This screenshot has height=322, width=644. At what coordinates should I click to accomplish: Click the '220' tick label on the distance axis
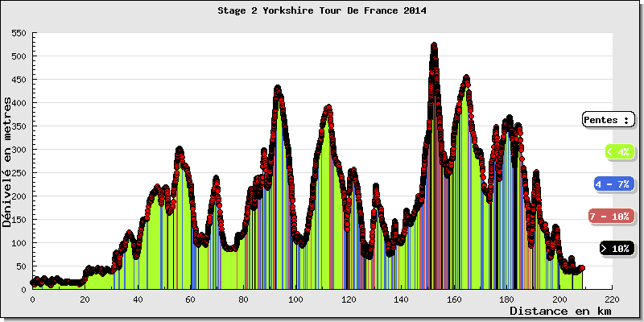coord(612,299)
